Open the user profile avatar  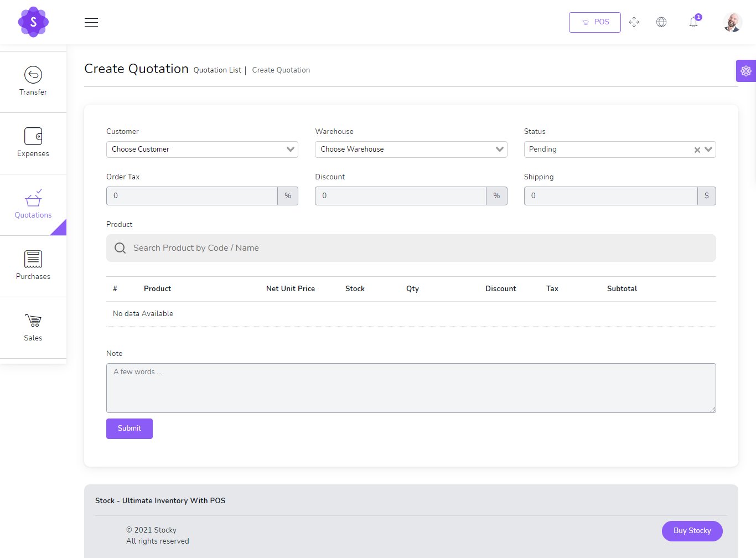pyautogui.click(x=732, y=22)
